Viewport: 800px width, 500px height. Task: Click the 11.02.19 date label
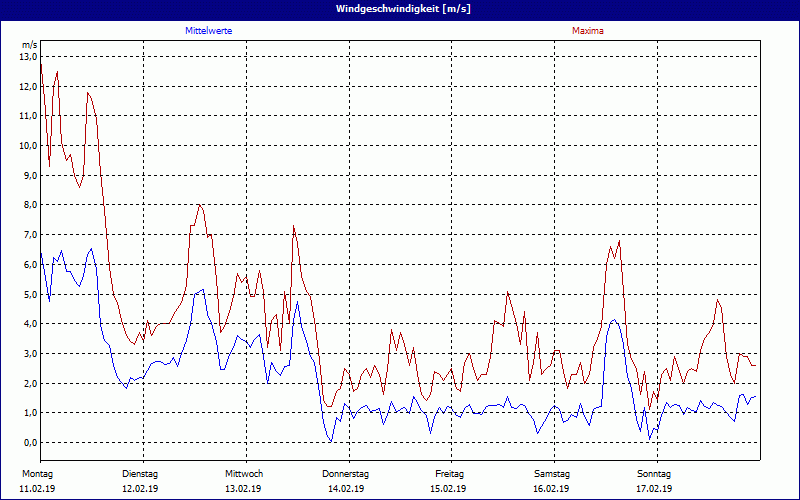[x=37, y=489]
